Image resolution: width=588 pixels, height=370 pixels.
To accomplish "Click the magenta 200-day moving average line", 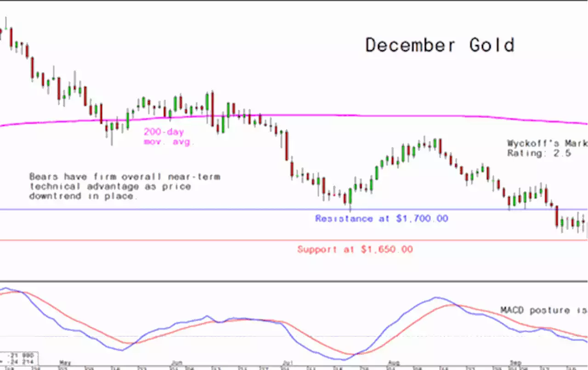I will point(294,115).
